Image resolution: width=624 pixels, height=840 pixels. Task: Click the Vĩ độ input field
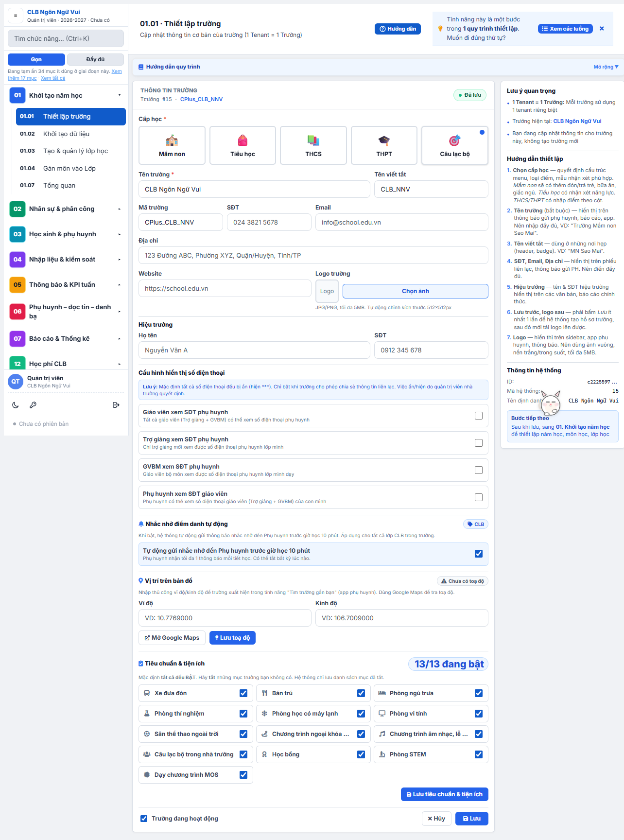[225, 618]
